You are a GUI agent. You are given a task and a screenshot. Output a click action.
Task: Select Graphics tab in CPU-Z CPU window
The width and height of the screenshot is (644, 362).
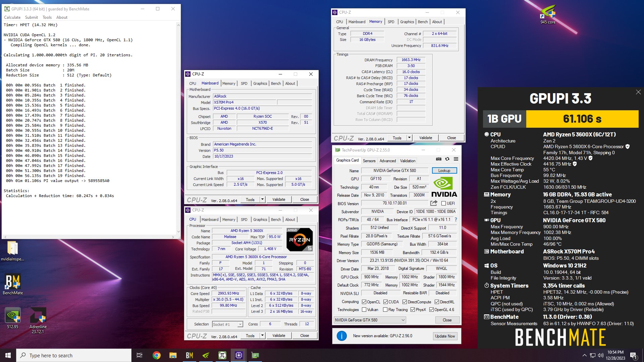(260, 220)
